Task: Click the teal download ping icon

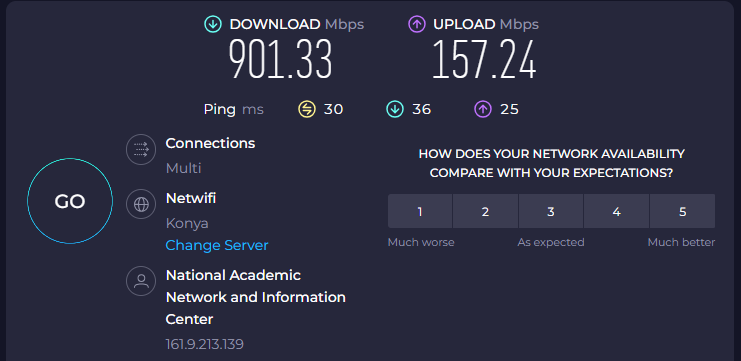Action: (x=395, y=110)
